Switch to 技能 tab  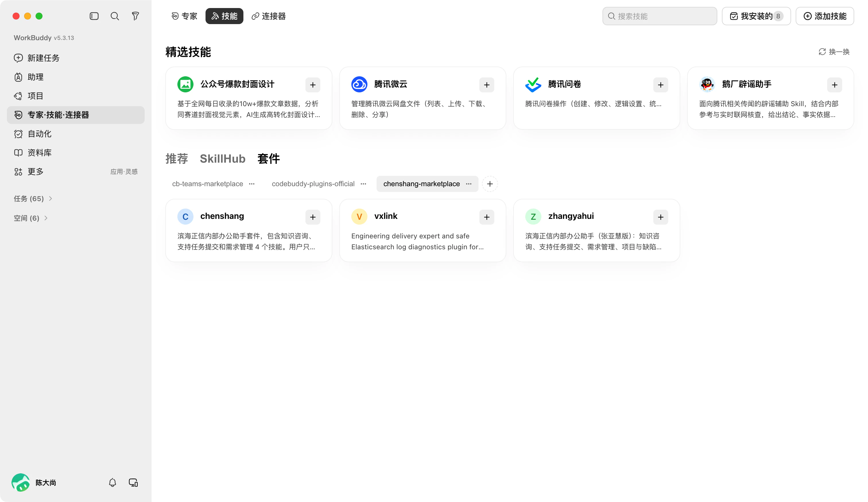pyautogui.click(x=224, y=16)
